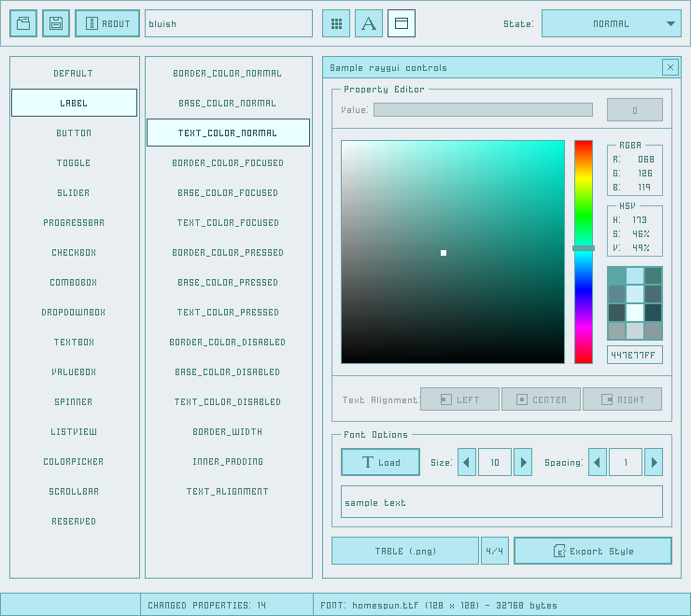
Task: Toggle the sample controls window icon
Action: pyautogui.click(x=402, y=23)
